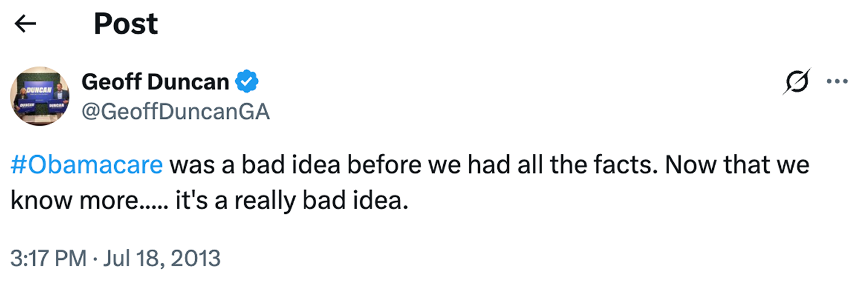Go back using the left arrow

coord(25,25)
